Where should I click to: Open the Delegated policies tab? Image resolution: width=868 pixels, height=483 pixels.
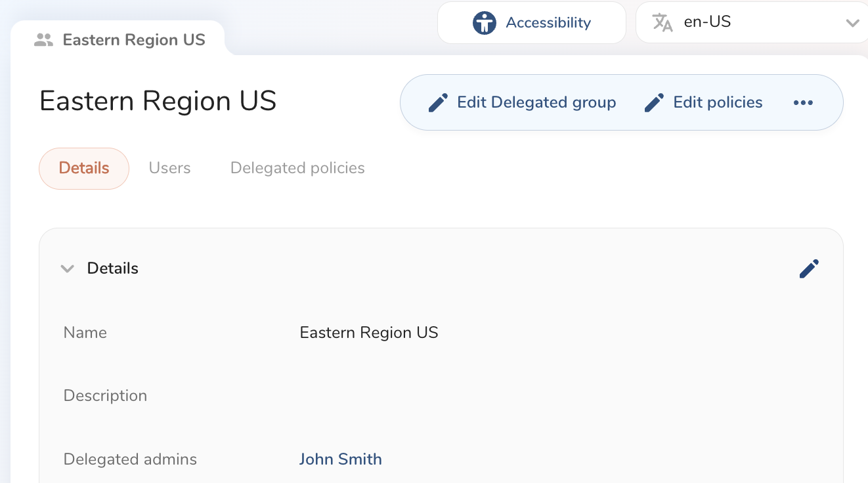pyautogui.click(x=297, y=168)
